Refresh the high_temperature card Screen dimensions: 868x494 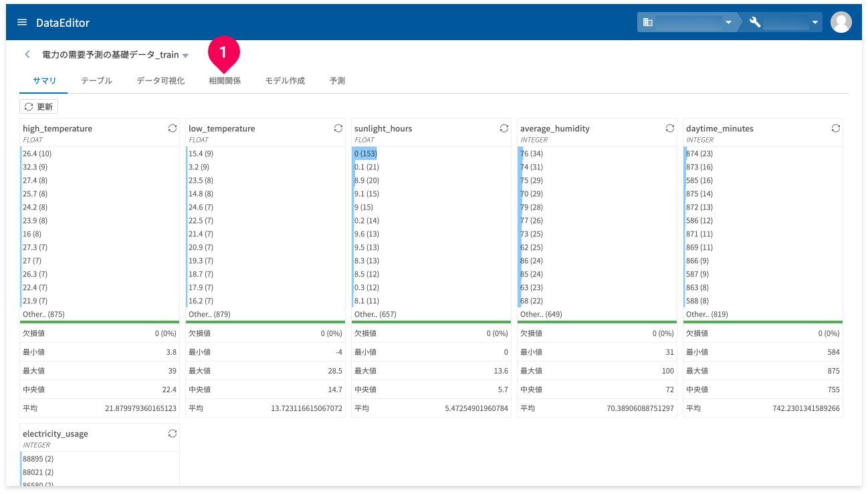click(x=172, y=129)
